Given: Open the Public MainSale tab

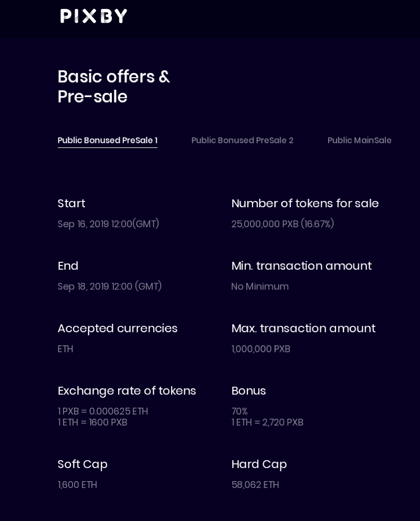Looking at the screenshot, I should pyautogui.click(x=359, y=140).
